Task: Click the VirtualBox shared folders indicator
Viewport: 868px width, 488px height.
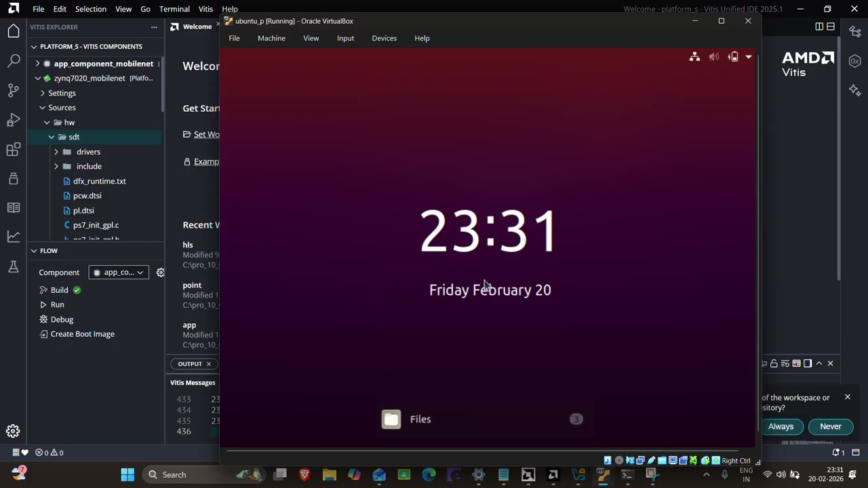Action: (x=662, y=461)
